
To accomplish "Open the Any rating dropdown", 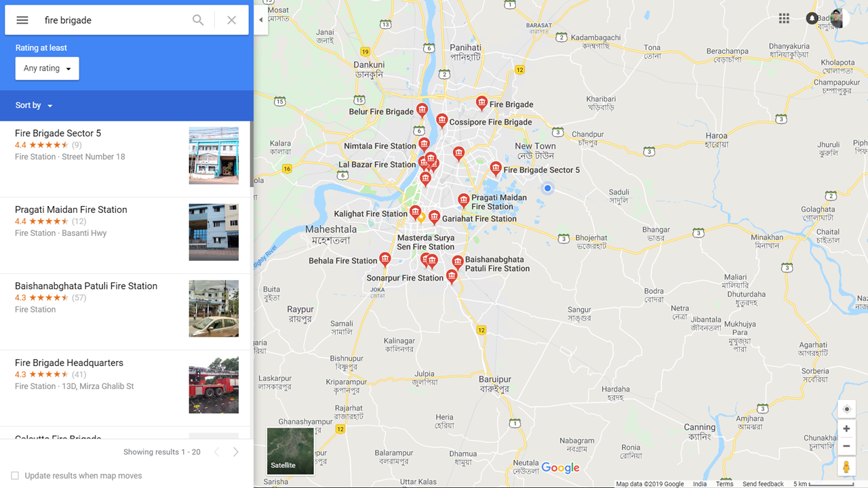I will point(47,68).
